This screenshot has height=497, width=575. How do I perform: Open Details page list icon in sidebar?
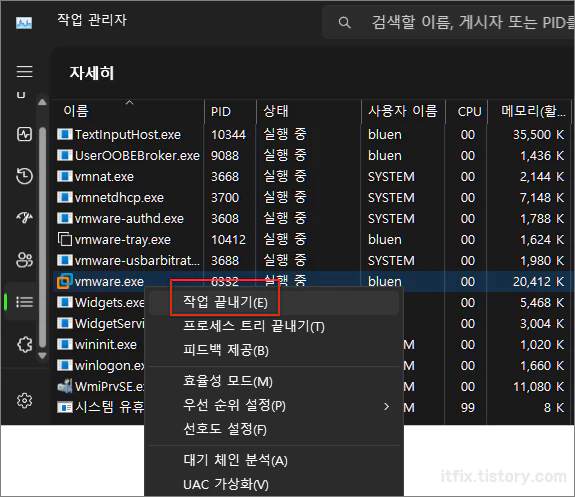coord(25,302)
